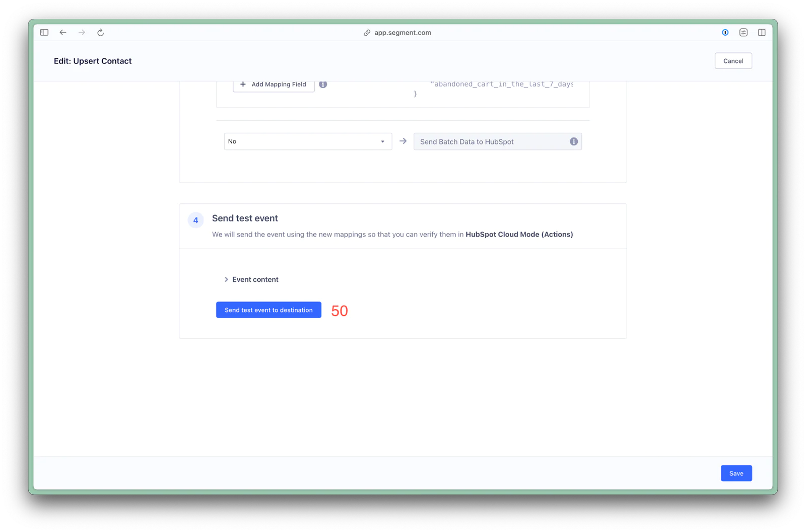Expand the Event content section
Screen dimensions: 806x532
pos(251,279)
